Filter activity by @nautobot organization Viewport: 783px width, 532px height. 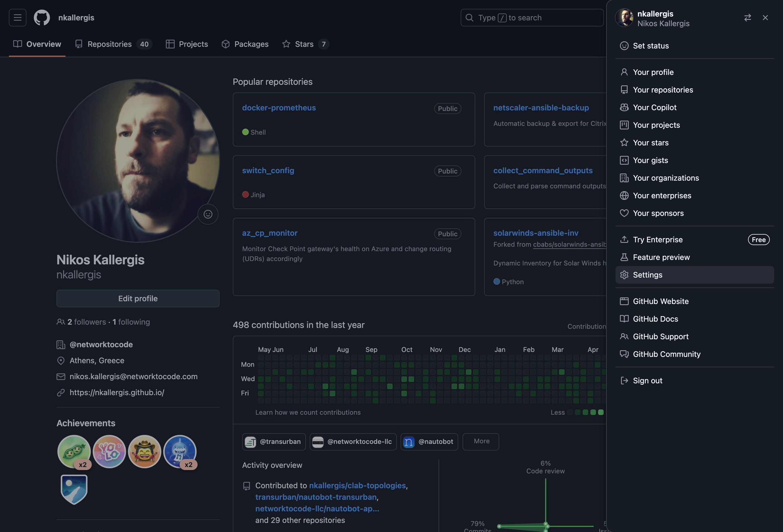[x=429, y=441]
